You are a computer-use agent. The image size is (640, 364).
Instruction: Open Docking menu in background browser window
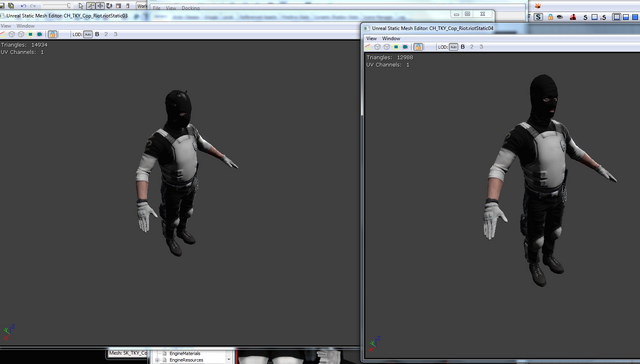pyautogui.click(x=191, y=8)
